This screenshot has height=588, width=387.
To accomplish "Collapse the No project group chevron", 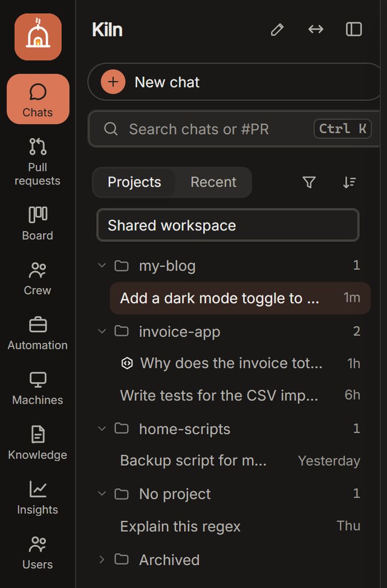I will (x=102, y=494).
